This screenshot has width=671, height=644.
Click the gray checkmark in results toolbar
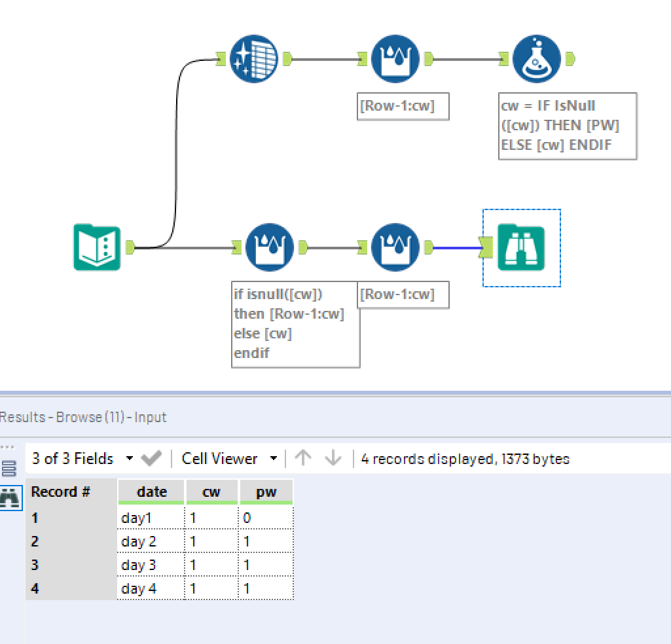151,458
